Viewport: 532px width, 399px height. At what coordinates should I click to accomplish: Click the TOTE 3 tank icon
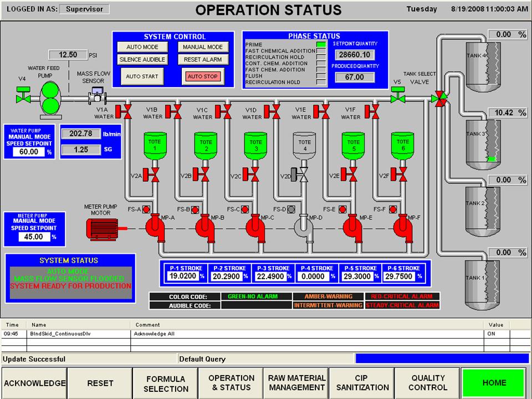pos(255,145)
